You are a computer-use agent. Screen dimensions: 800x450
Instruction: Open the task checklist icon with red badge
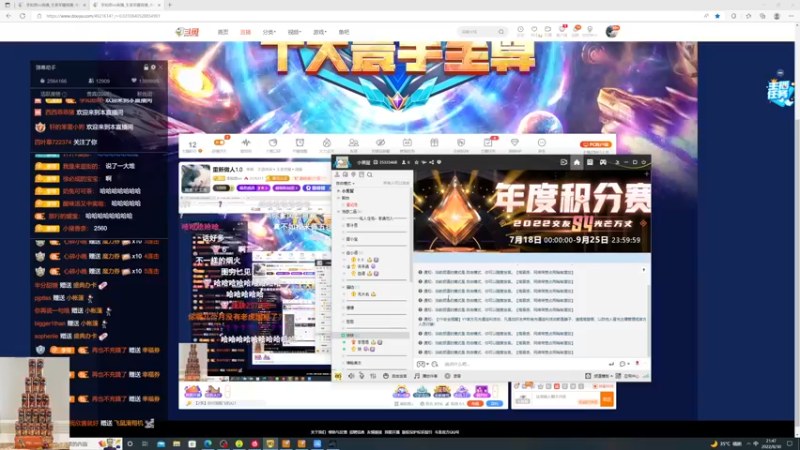[488, 143]
